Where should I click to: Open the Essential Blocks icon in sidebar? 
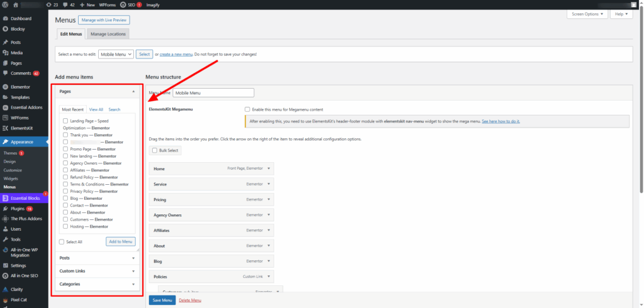pyautogui.click(x=5, y=199)
